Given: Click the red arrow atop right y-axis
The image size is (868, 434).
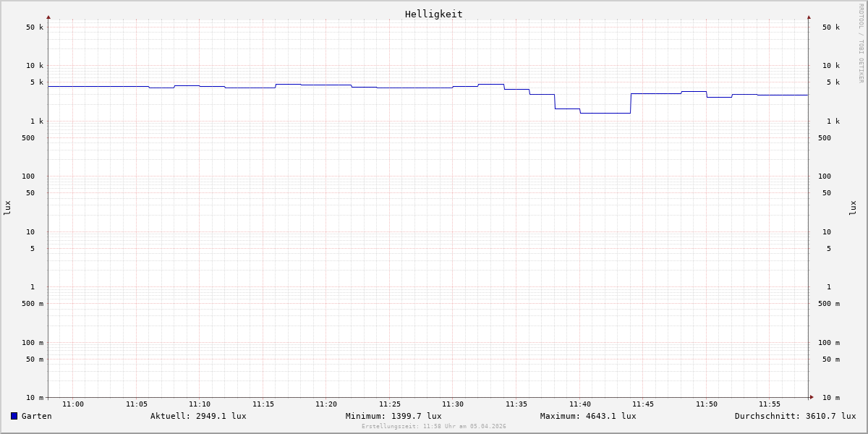Looking at the screenshot, I should pyautogui.click(x=809, y=17).
